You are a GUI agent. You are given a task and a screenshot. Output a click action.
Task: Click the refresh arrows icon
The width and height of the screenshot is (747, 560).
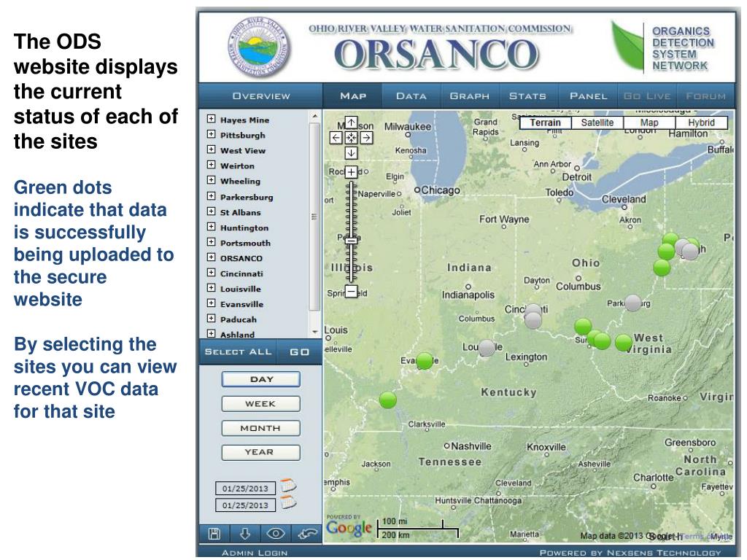(x=307, y=534)
